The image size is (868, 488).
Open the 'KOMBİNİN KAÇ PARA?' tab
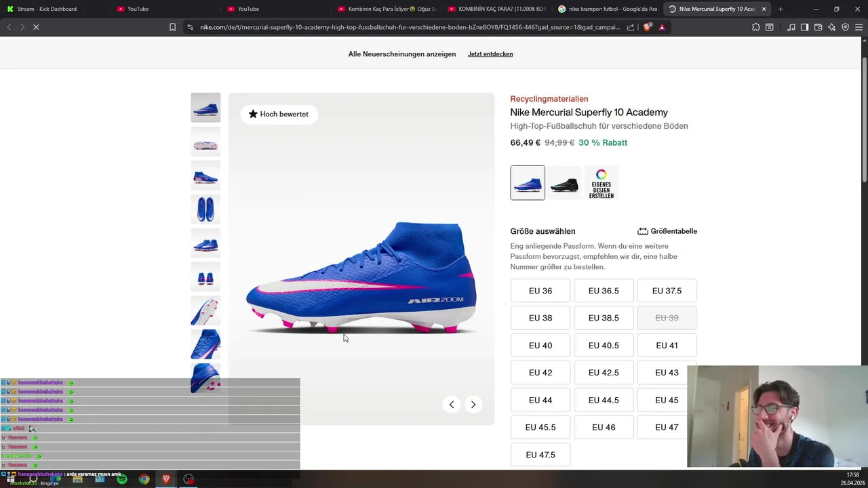(496, 9)
